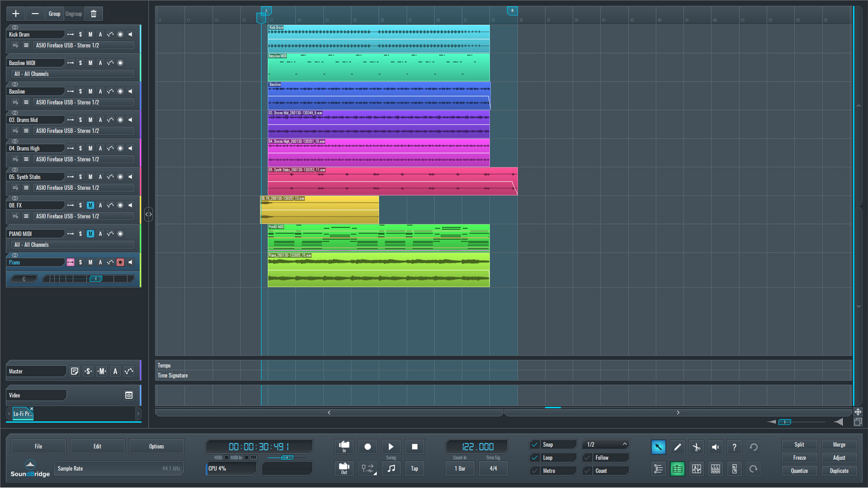Select the scissors cut tool

[x=696, y=447]
